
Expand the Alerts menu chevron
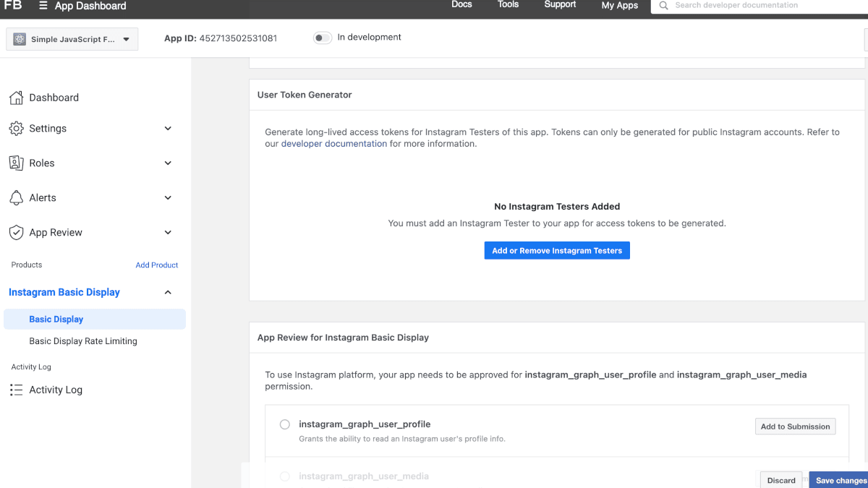tap(168, 198)
